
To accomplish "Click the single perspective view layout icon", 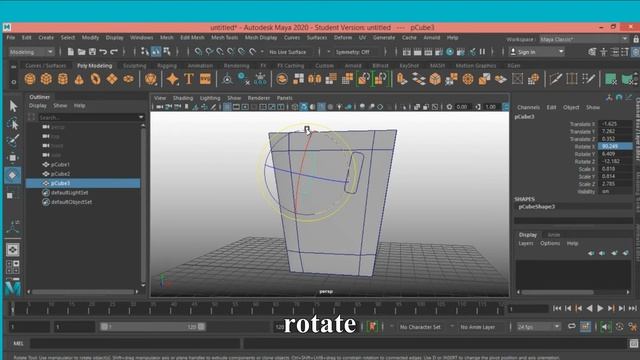I will (x=13, y=250).
